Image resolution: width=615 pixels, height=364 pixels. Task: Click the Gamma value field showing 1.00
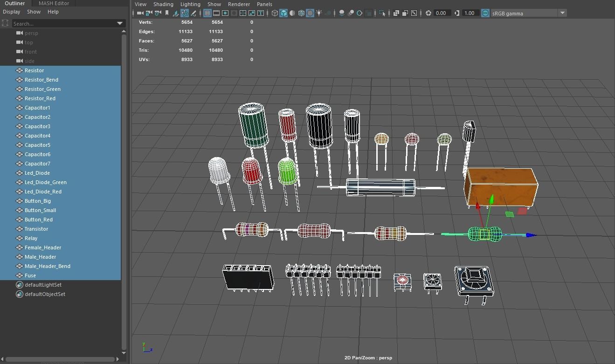coord(470,13)
